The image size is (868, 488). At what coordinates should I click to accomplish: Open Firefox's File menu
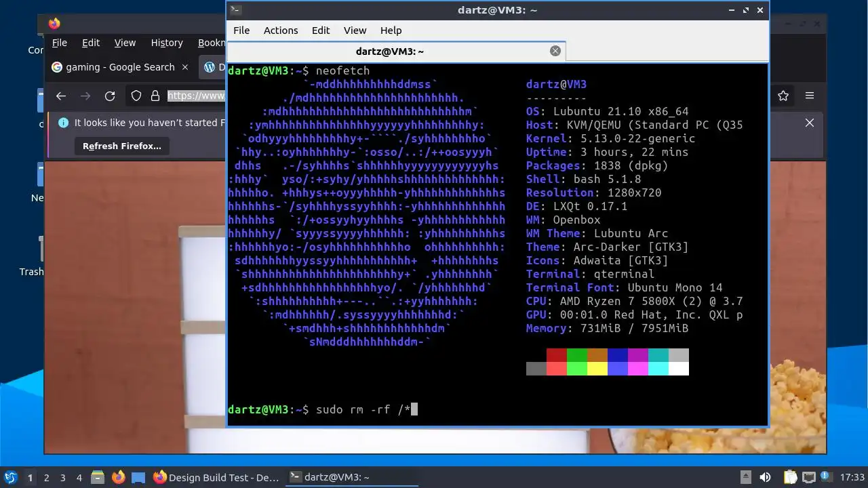pos(60,43)
